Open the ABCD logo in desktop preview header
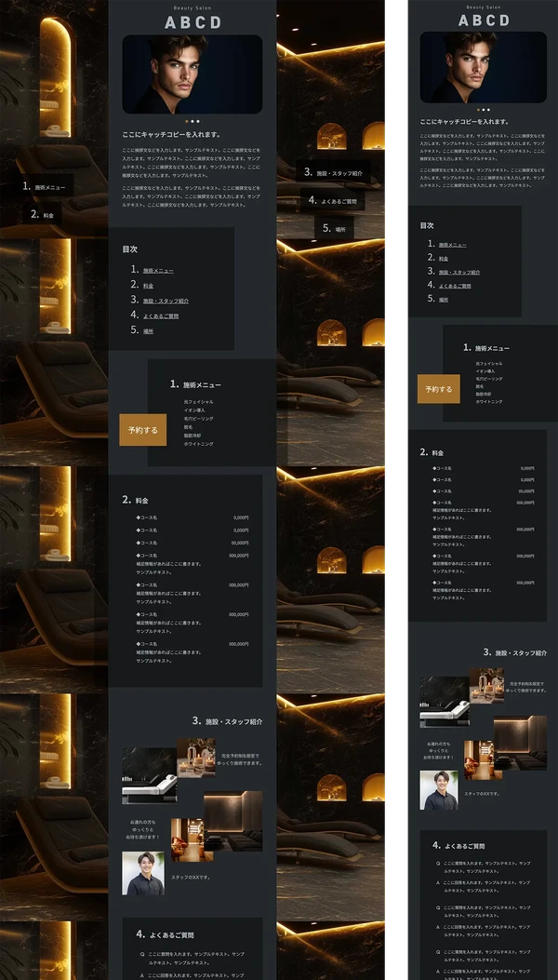The height and width of the screenshot is (980, 558). [193, 22]
